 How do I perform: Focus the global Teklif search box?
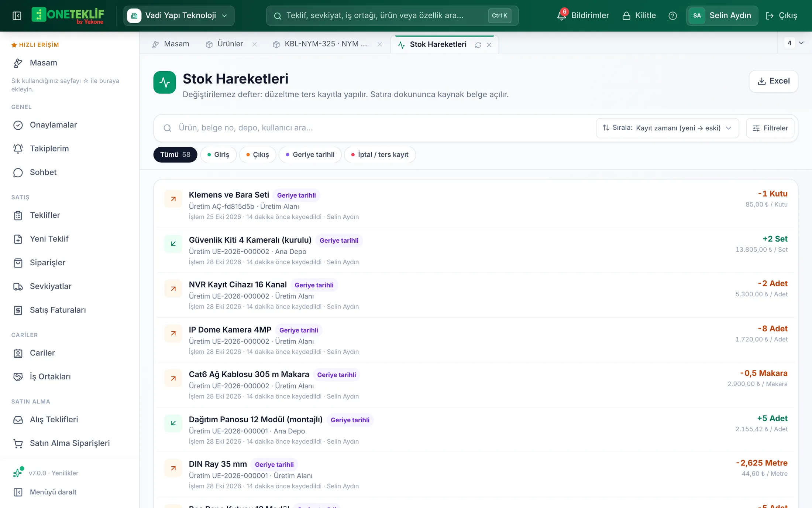[392, 16]
